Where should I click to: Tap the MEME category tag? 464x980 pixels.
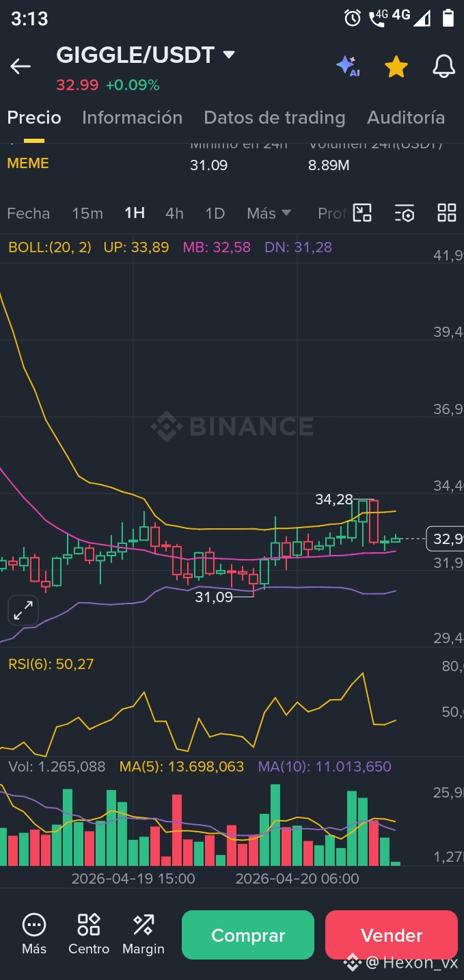click(28, 163)
